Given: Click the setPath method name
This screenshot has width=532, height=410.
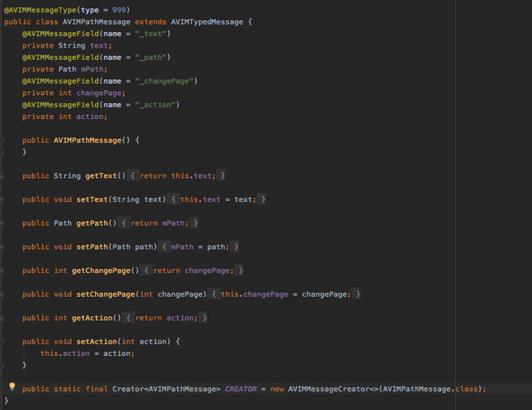Looking at the screenshot, I should 92,247.
